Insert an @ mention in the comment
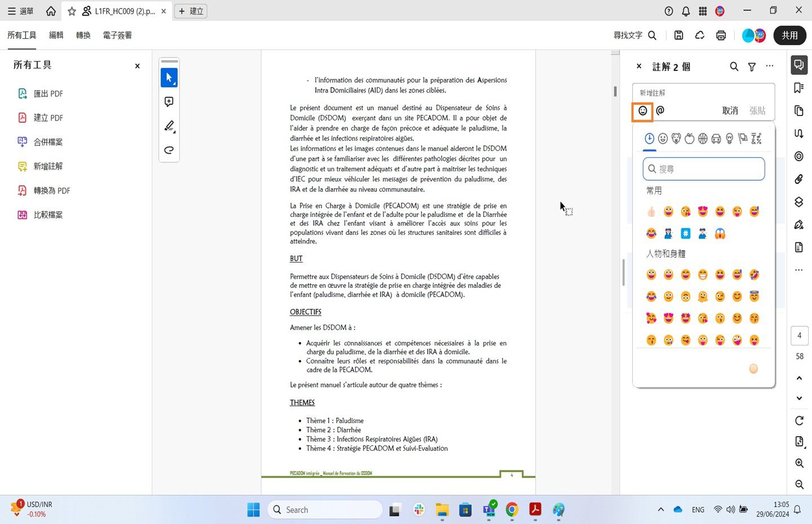812x524 pixels. click(660, 110)
